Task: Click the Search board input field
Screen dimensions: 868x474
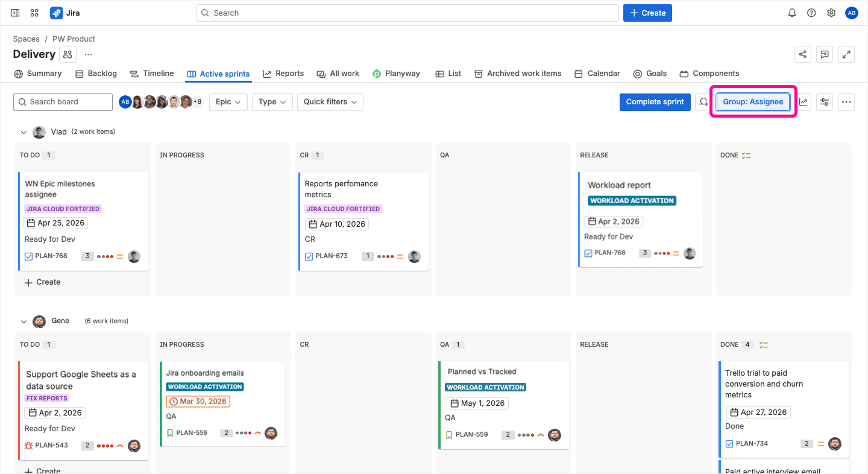Action: [x=63, y=102]
